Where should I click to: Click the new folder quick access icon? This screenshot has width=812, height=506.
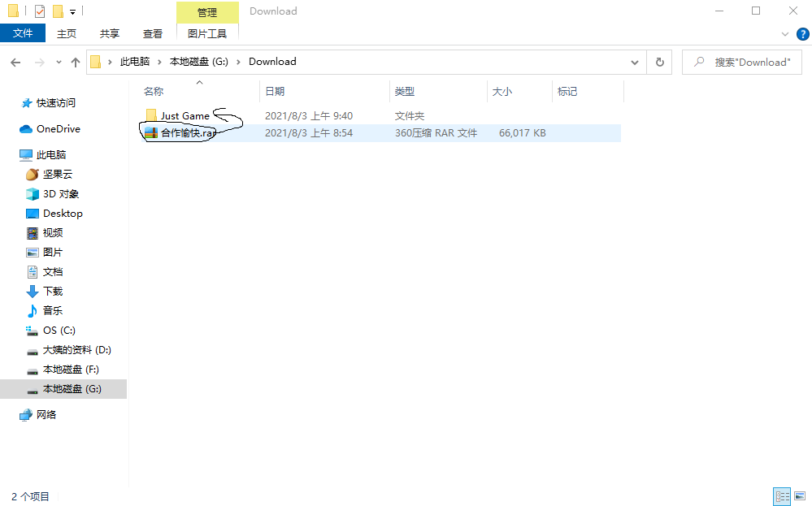point(58,11)
